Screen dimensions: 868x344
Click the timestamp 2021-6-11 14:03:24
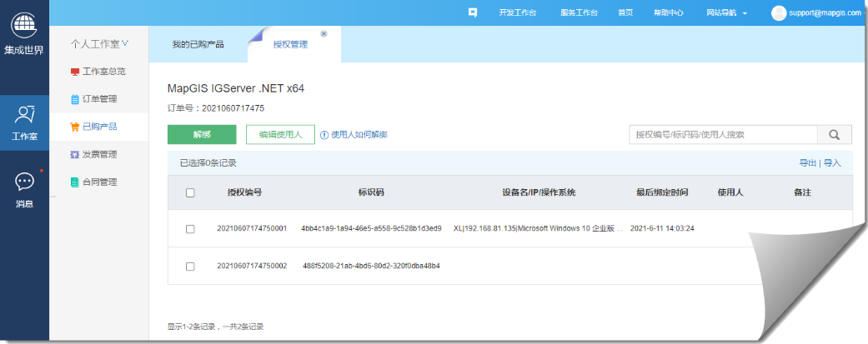pos(662,228)
